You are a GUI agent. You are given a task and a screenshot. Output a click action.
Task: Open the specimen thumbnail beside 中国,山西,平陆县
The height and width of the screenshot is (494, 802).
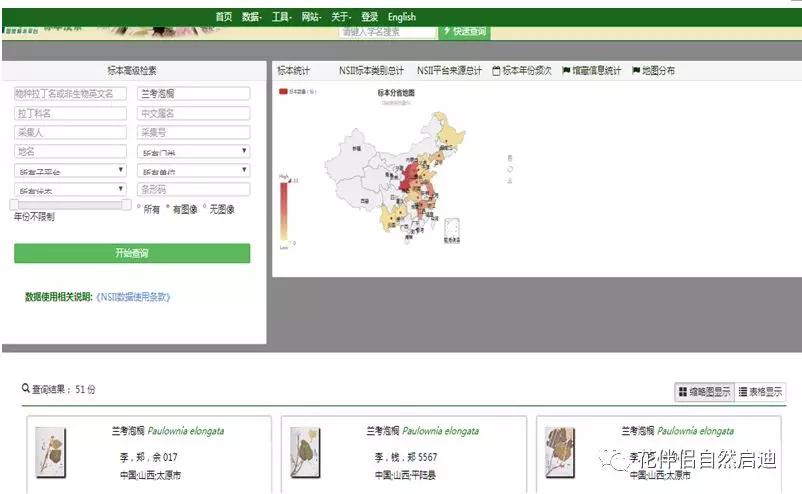(x=305, y=453)
